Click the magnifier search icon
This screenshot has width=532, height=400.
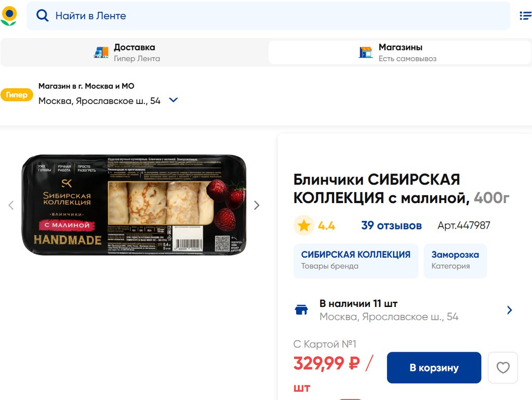click(x=43, y=16)
